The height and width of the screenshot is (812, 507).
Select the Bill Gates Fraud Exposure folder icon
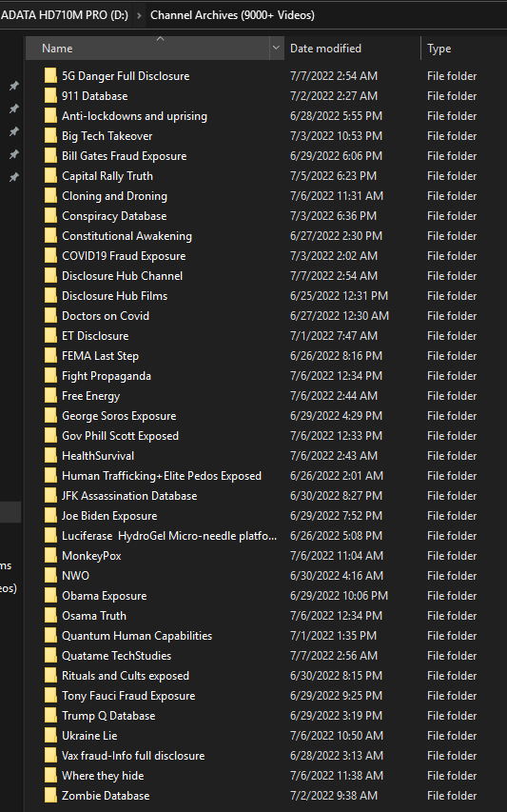(x=50, y=156)
